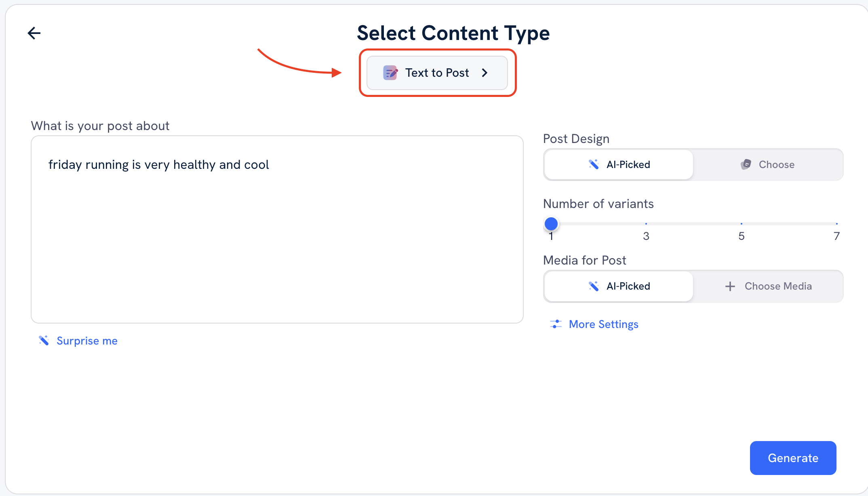Viewport: 868px width, 496px height.
Task: Click the sliders icon next to More Settings
Action: [x=556, y=324]
